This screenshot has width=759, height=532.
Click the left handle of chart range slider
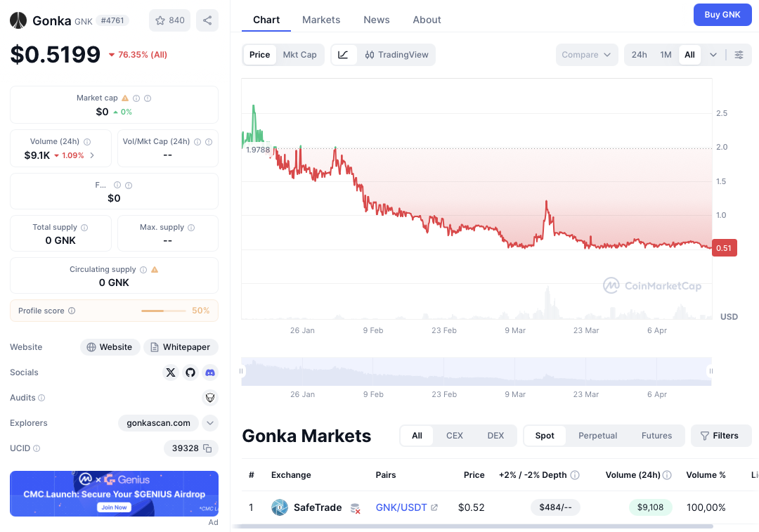(x=241, y=371)
